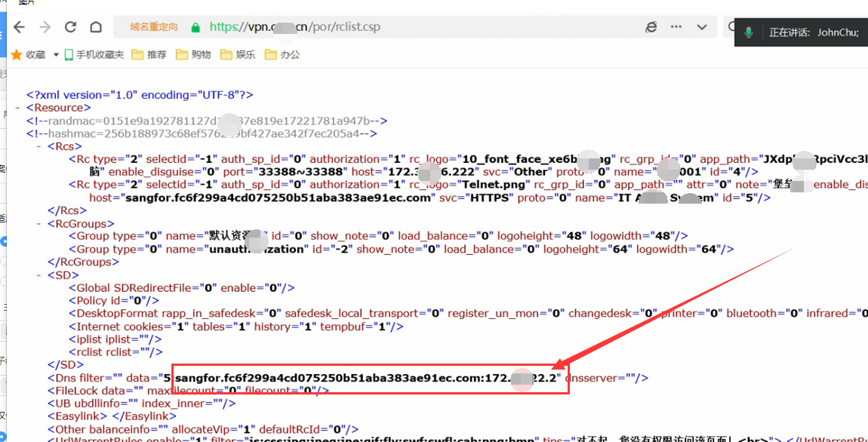The width and height of the screenshot is (868, 442).
Task: Click the 域名重定向 label button
Action: (x=153, y=27)
